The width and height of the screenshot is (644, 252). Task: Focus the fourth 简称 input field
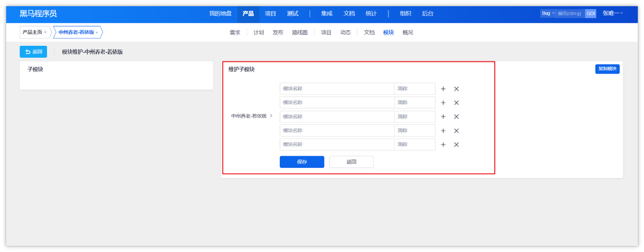pos(415,131)
